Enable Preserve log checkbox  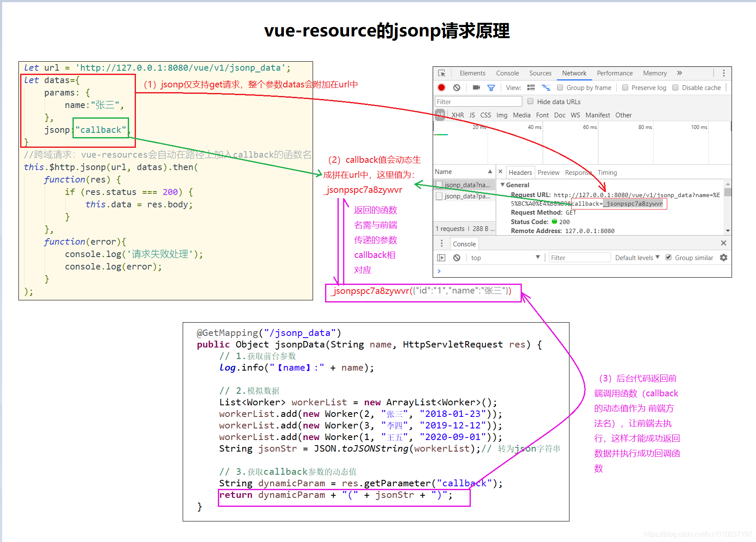click(625, 87)
